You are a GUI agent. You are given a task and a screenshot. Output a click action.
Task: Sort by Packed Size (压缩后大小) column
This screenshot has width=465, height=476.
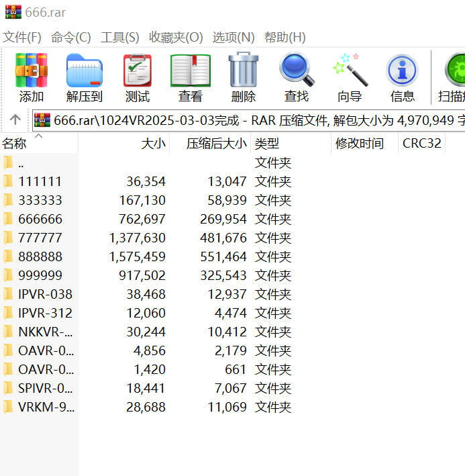216,143
